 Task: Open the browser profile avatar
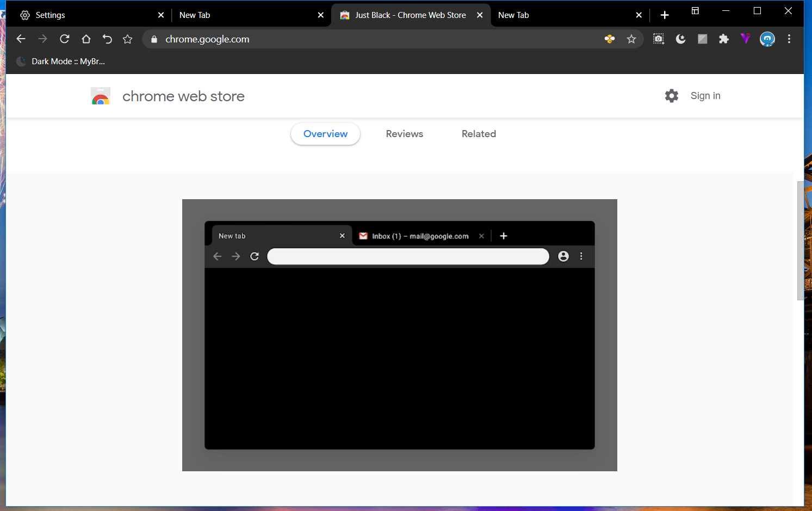pos(767,39)
